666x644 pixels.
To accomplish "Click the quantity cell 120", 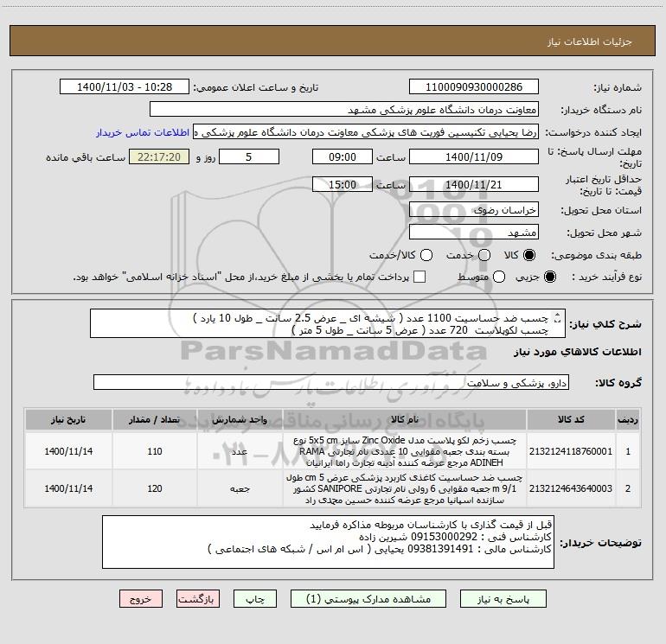I will pos(155,488).
